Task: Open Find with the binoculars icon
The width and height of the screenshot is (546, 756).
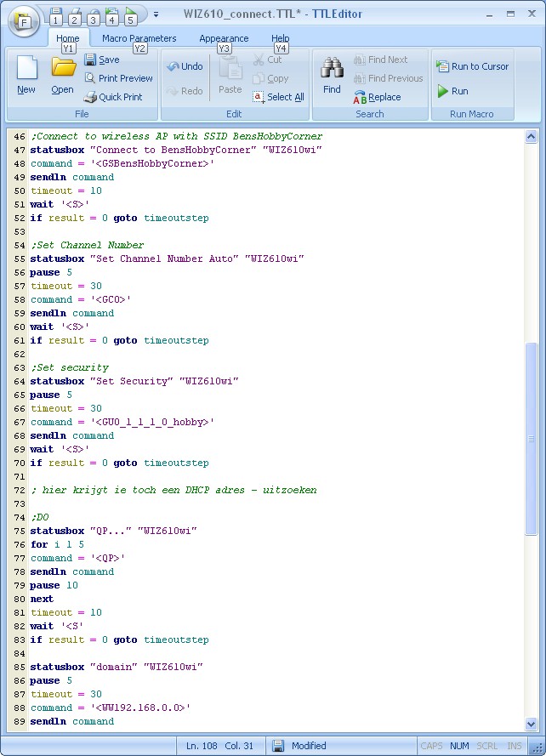Action: tap(332, 75)
